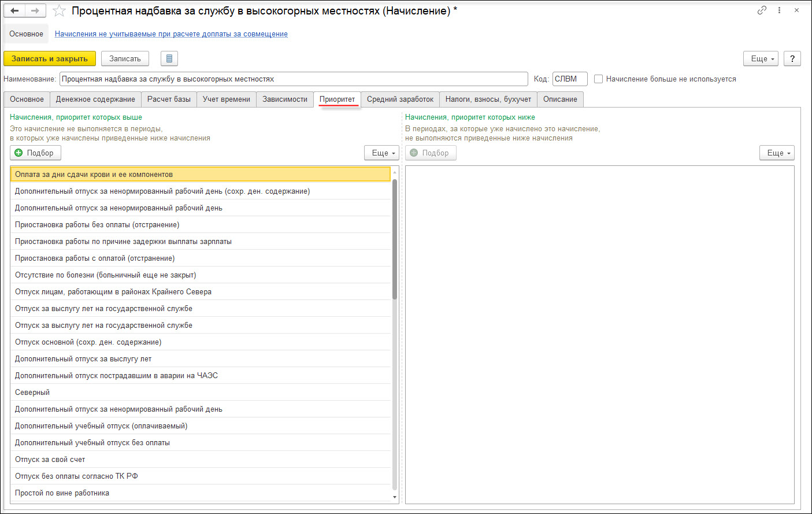The image size is (812, 514).
Task: Select row 'Приостановка работы без оплаты (отстранение)'
Action: tap(200, 225)
